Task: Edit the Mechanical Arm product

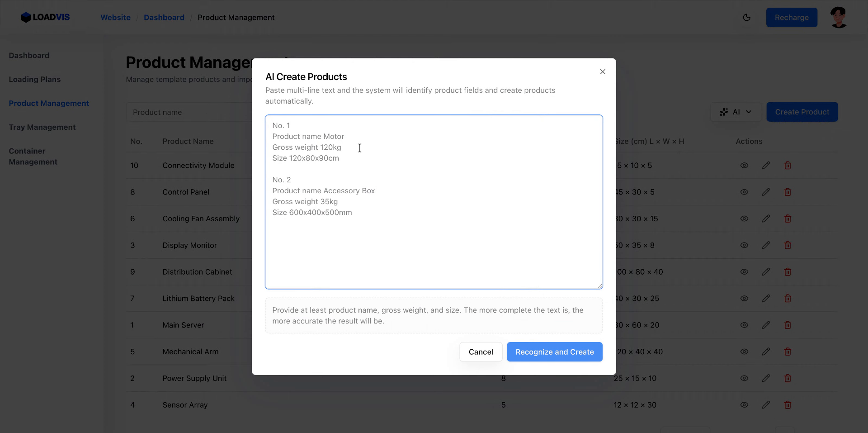Action: point(766,352)
